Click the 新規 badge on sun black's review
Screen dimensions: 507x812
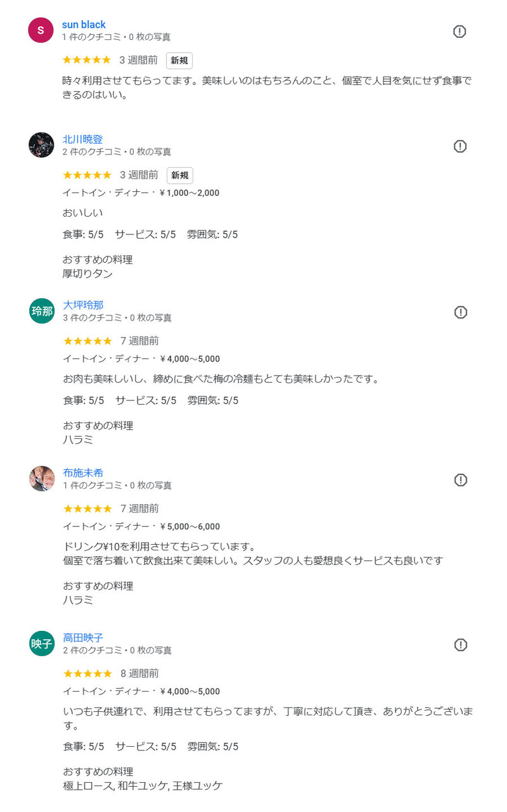179,61
